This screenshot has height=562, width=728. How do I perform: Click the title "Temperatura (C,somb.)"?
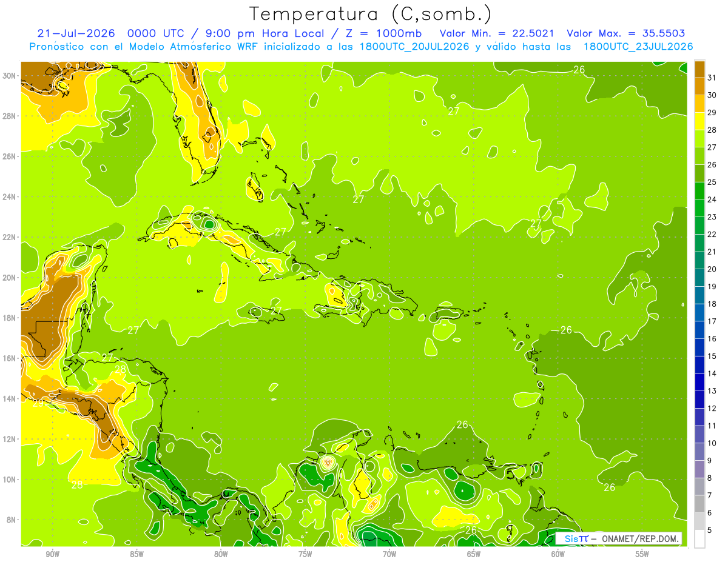pyautogui.click(x=371, y=15)
